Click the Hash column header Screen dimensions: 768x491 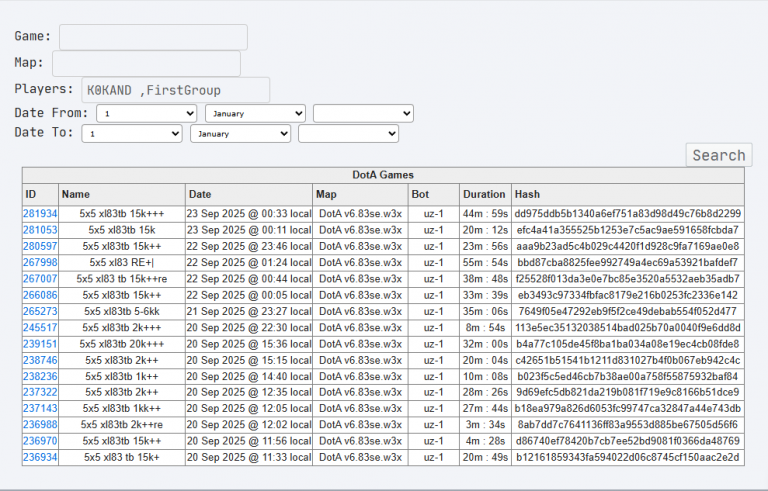click(628, 195)
